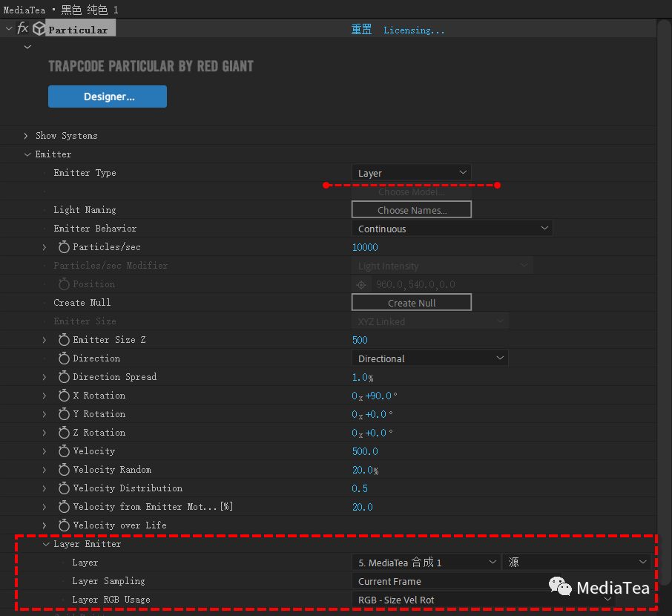Toggle the Z Rotation stopwatch

(x=64, y=433)
